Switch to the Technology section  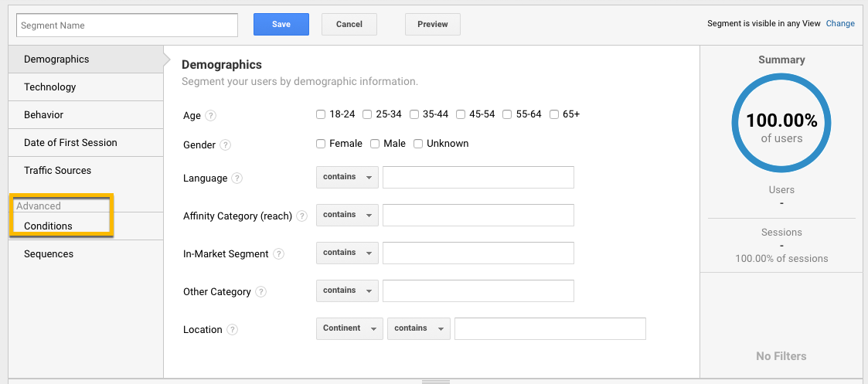(86, 87)
